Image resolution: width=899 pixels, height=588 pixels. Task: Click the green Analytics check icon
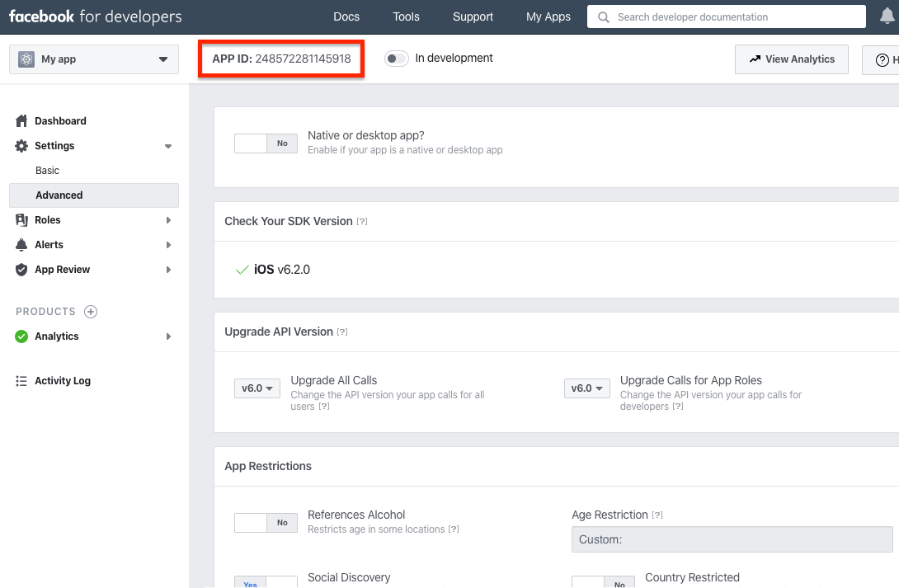[21, 336]
